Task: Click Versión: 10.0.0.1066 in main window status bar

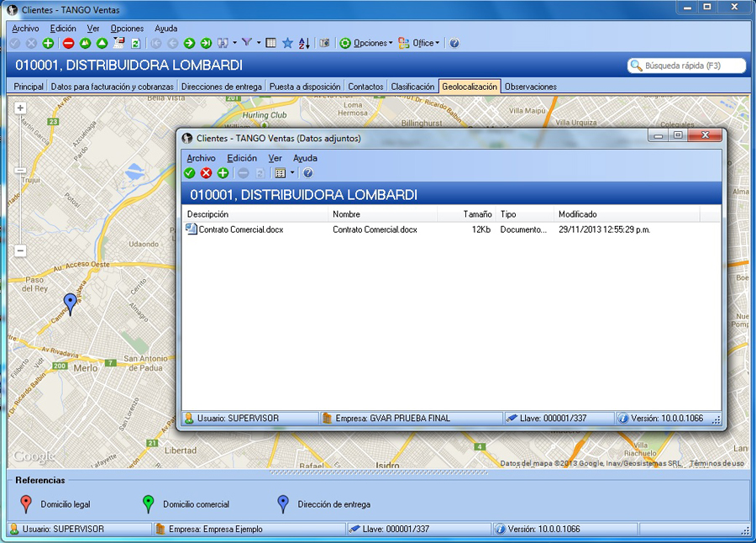Action: click(564, 529)
